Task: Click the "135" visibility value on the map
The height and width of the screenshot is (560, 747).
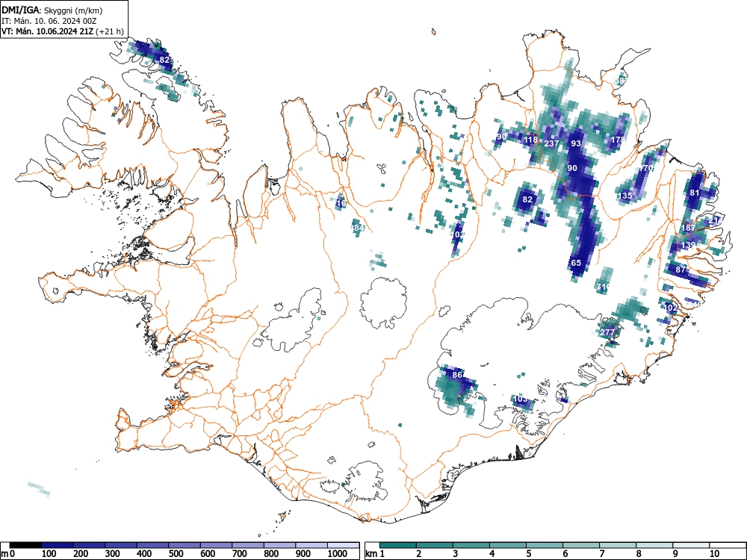Action: (624, 196)
